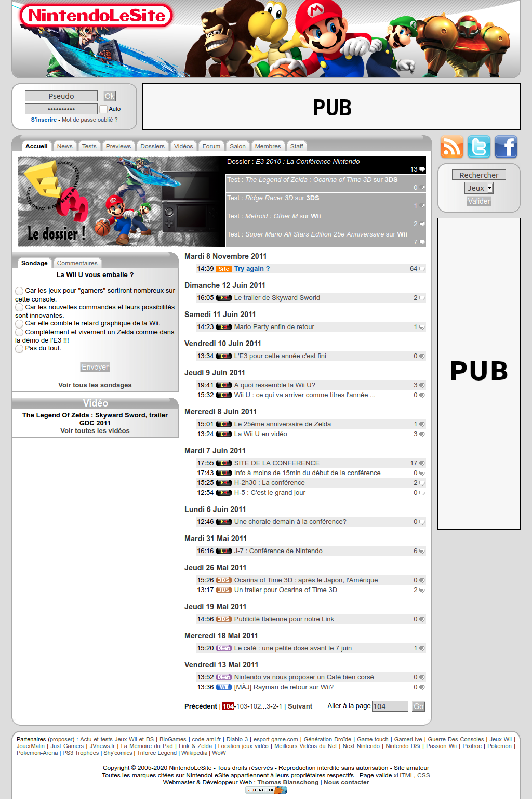The width and height of the screenshot is (532, 799).
Task: Click comment bubble on J-7 Conférence row
Action: tap(422, 551)
